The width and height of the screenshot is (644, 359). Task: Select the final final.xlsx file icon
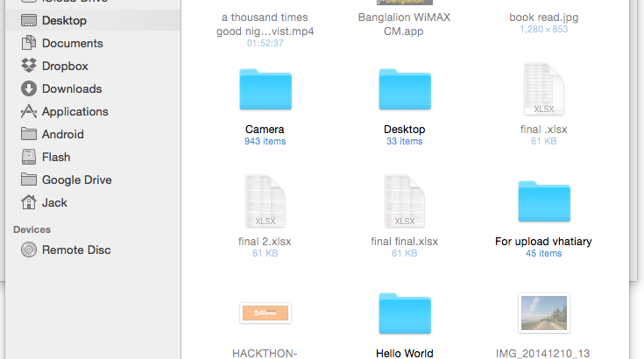(404, 202)
